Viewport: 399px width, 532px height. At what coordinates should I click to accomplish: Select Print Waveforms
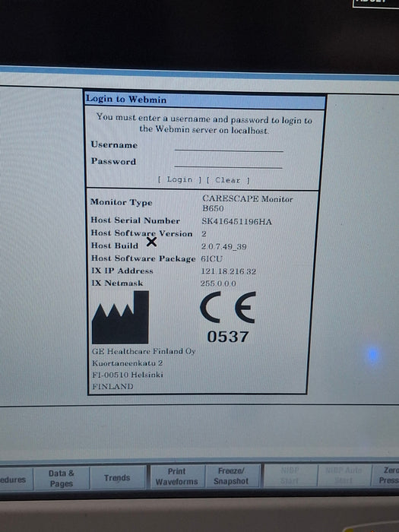click(x=176, y=477)
